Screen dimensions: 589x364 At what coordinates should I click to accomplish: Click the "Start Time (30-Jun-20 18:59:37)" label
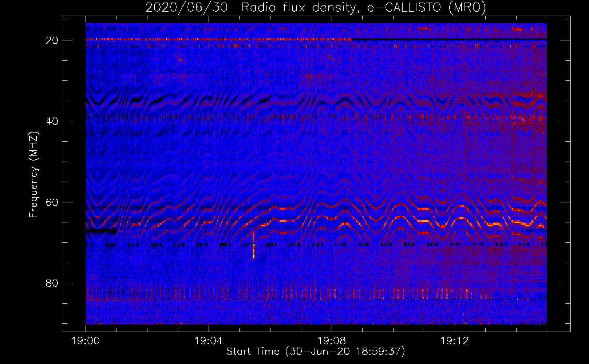[x=316, y=352]
